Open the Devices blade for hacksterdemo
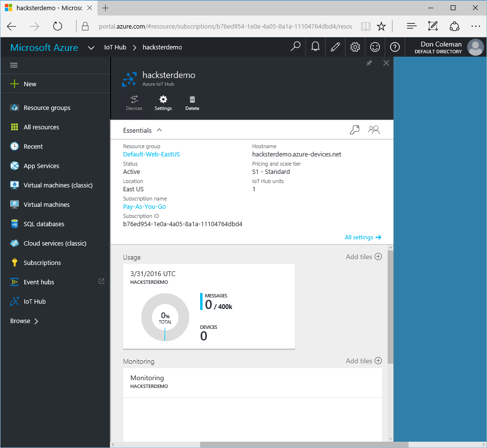 click(134, 103)
